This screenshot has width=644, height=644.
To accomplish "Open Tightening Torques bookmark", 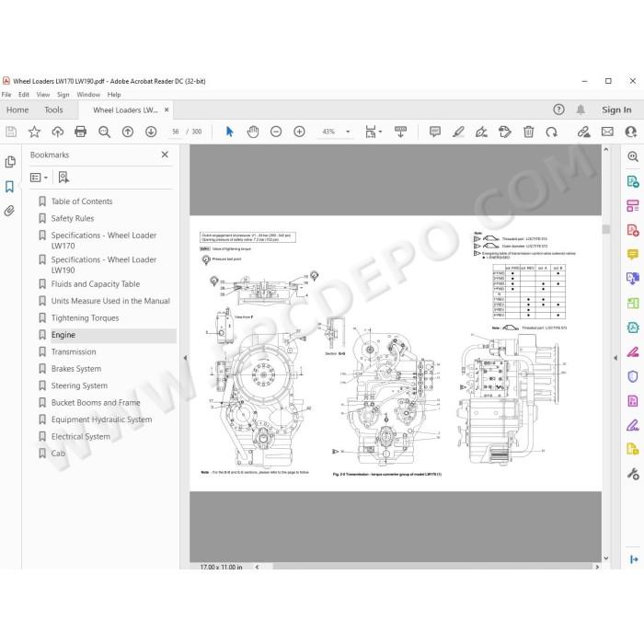I will click(85, 318).
